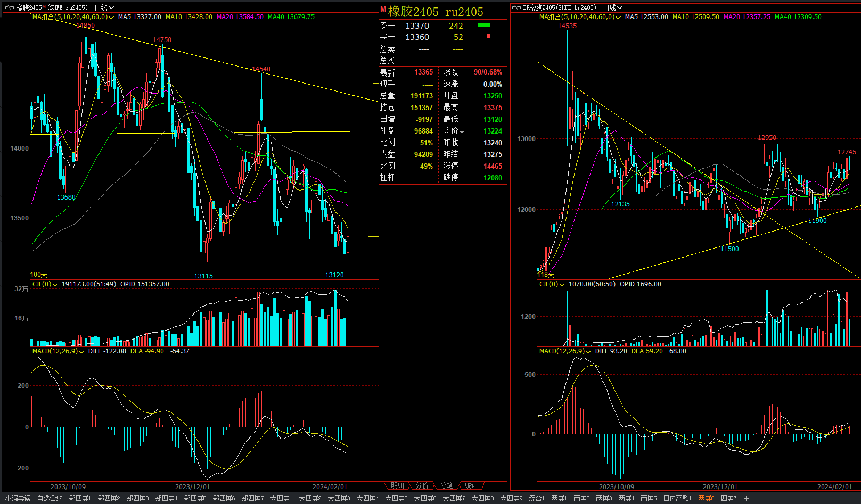Click the red buy-one volume bar

[x=488, y=36]
